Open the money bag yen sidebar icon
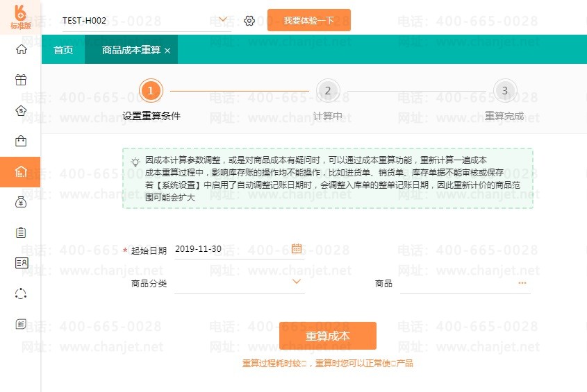This screenshot has height=392, width=587. (21, 202)
